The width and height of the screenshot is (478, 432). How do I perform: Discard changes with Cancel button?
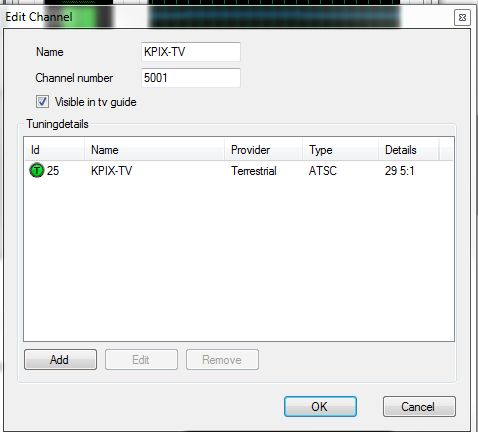tap(419, 407)
